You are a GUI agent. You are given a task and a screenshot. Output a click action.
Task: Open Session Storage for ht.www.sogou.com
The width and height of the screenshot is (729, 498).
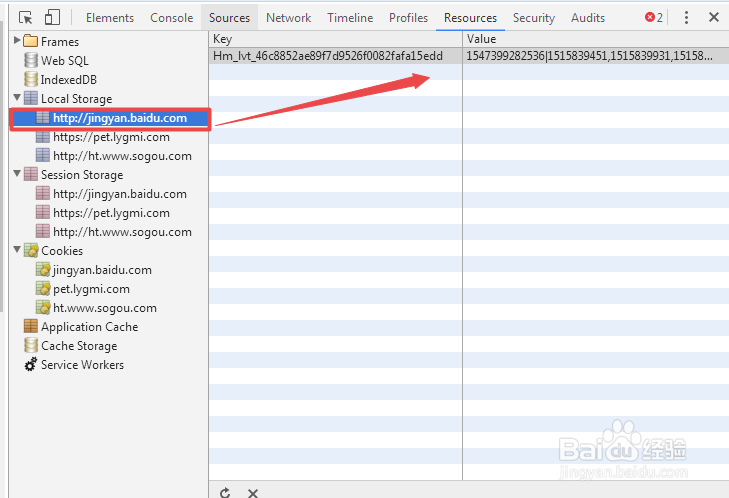pyautogui.click(x=122, y=232)
